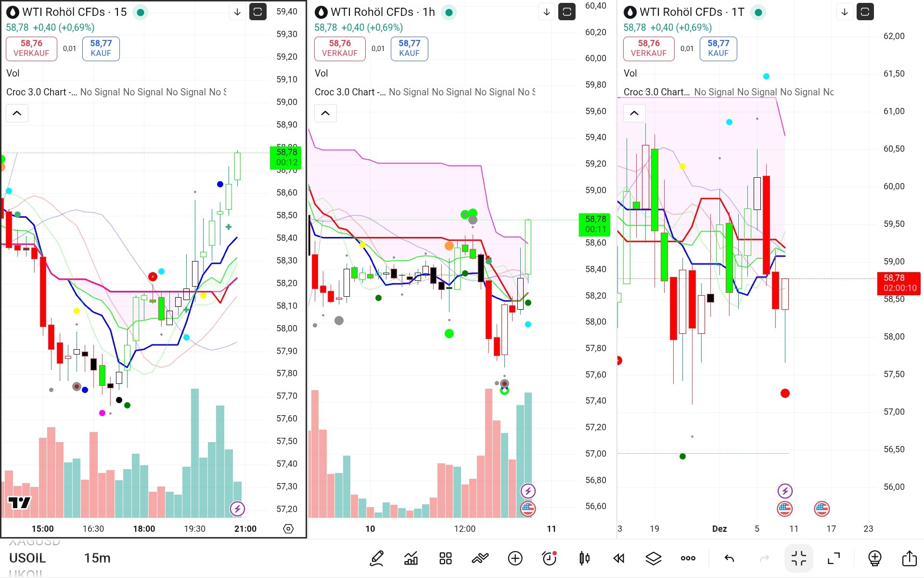Collapse indicator legend on 1T chart

(x=634, y=113)
